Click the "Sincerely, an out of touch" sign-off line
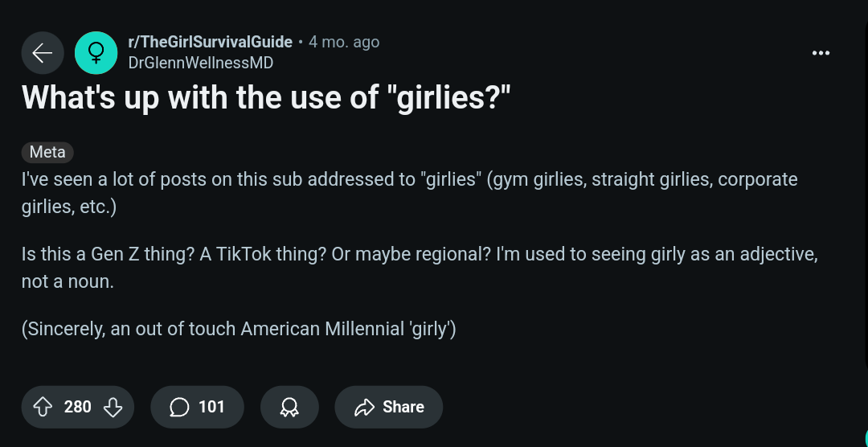 pyautogui.click(x=239, y=329)
